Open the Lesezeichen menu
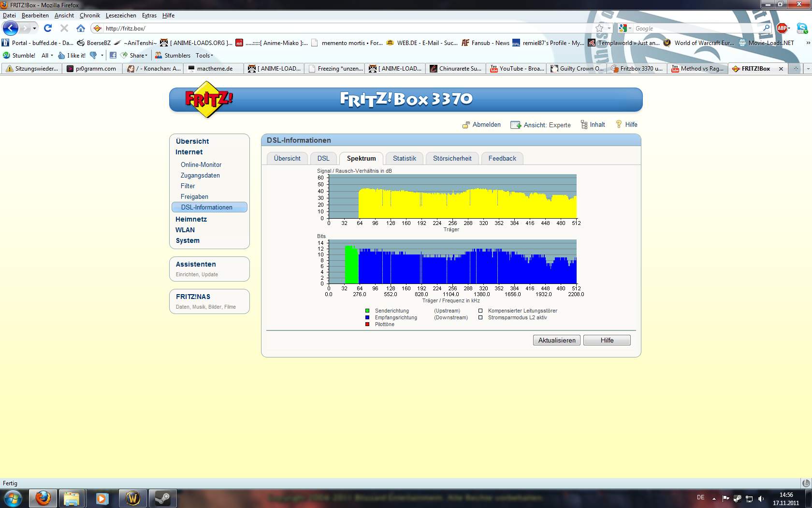Viewport: 812px width, 508px height. (x=121, y=15)
